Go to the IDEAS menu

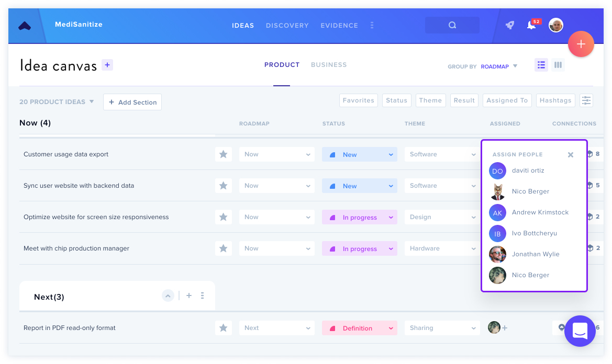tap(243, 25)
